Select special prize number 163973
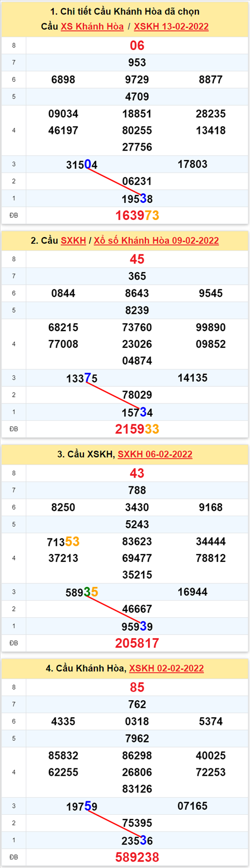Viewport: 250px width, 868px height. pos(137,215)
